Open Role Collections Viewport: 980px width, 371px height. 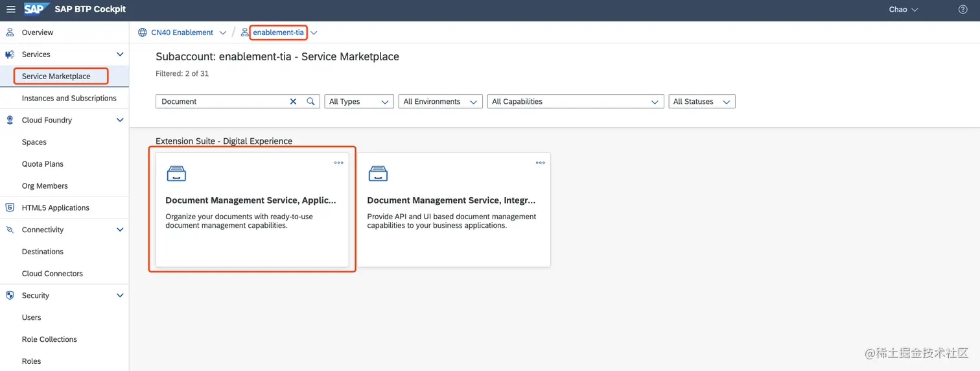coord(49,339)
